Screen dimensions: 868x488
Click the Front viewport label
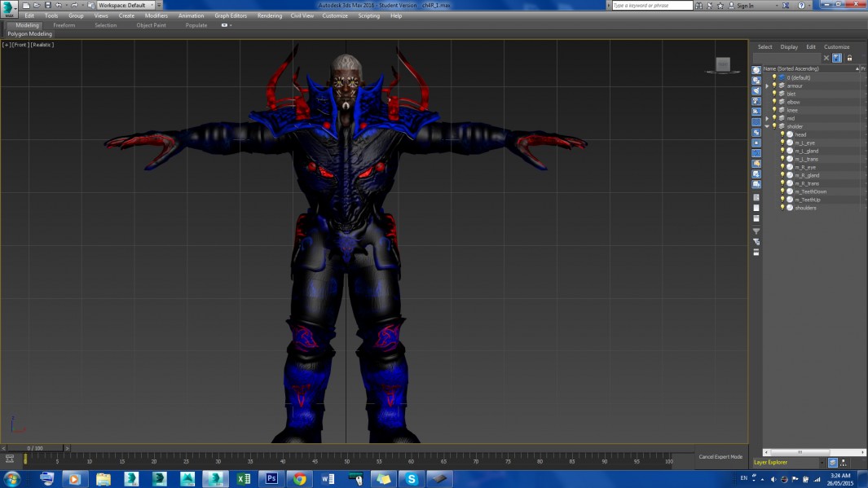tap(20, 45)
